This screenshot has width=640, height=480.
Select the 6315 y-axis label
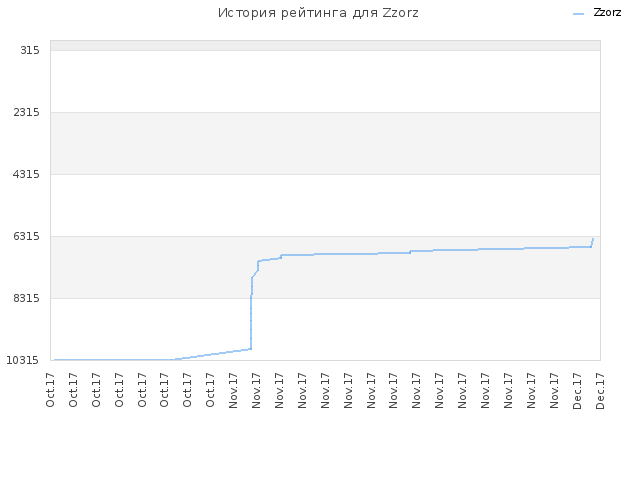[x=27, y=236]
